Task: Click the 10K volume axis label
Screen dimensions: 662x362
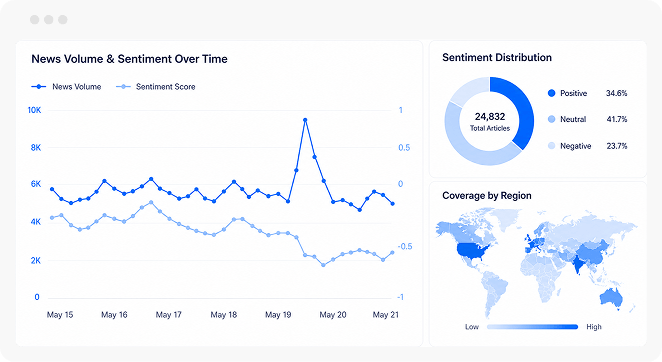Action: [x=35, y=110]
